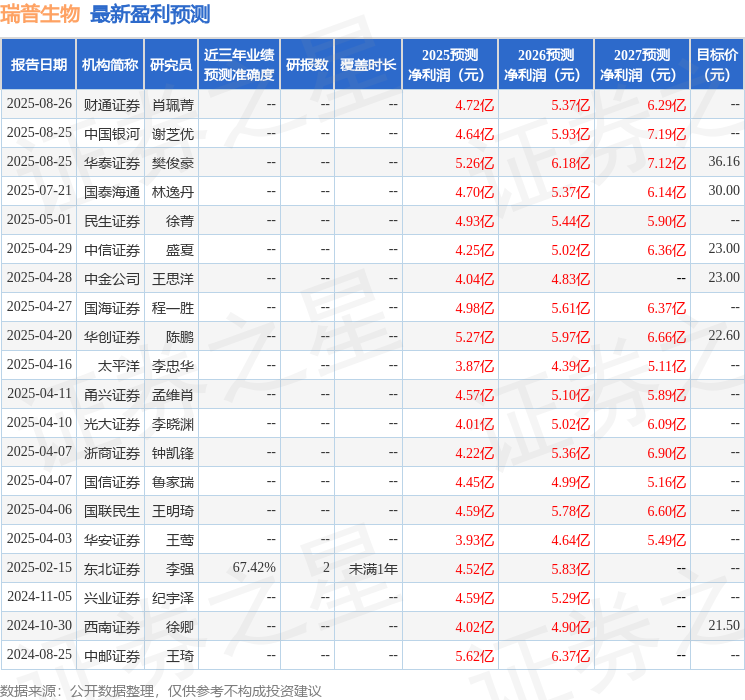Image resolution: width=745 pixels, height=700 pixels.
Task: Click 5.16亿 2027 forecast value
Action: click(x=666, y=482)
